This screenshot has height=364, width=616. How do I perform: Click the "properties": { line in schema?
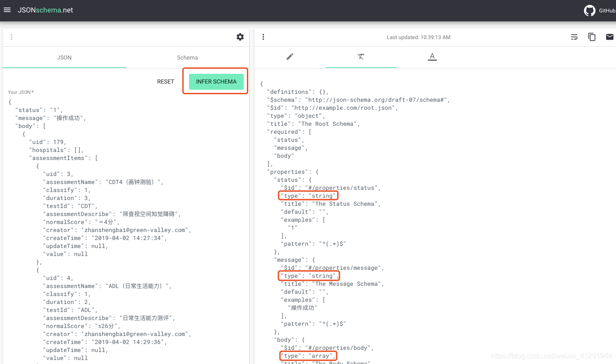292,172
